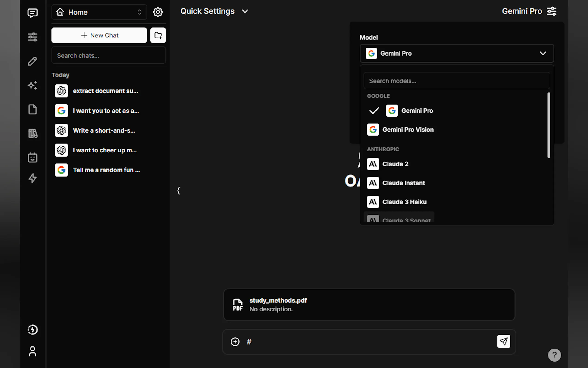588x368 pixels.
Task: Open the collections books icon in sidebar
Action: tap(33, 133)
